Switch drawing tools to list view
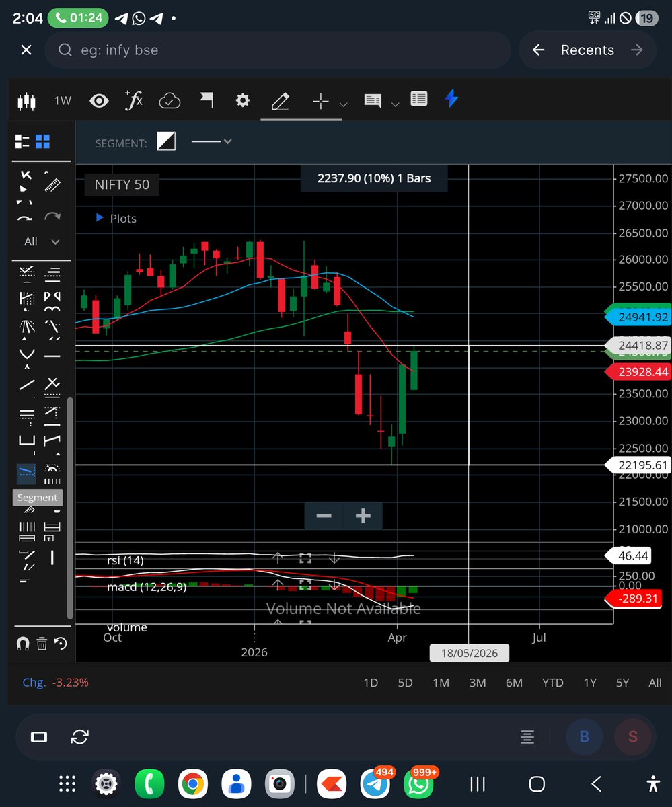Viewport: 672px width, 807px height. click(22, 141)
